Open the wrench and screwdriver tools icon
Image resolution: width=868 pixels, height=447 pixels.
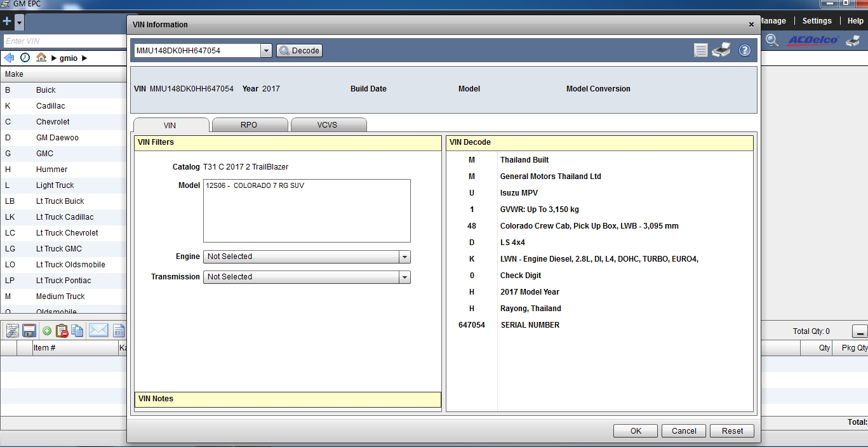(x=12, y=331)
